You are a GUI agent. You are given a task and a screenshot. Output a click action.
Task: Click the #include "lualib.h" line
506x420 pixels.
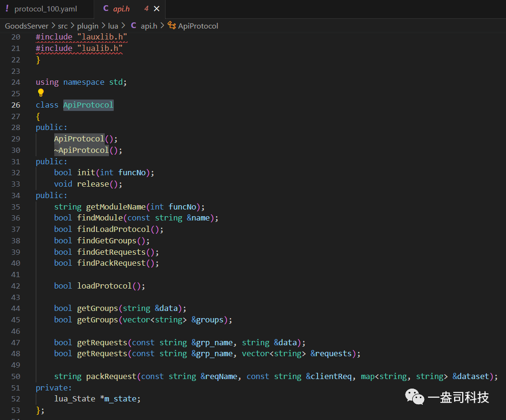point(79,49)
